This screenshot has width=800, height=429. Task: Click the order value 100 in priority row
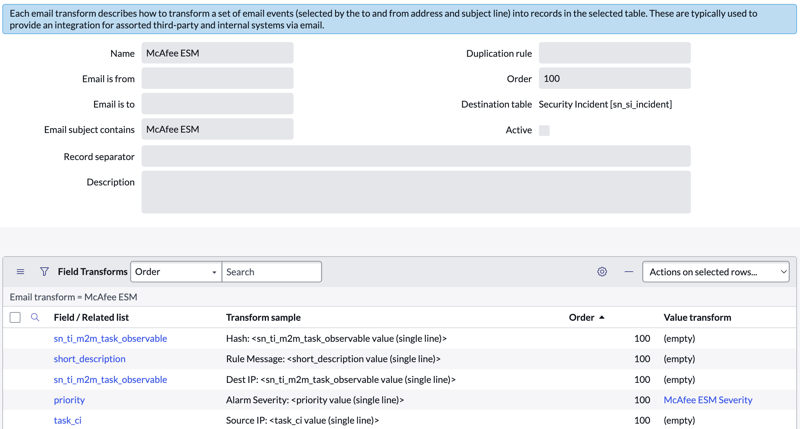point(642,400)
